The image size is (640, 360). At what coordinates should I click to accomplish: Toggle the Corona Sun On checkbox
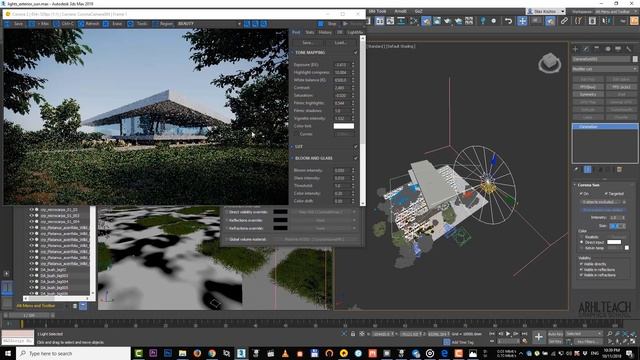point(581,194)
